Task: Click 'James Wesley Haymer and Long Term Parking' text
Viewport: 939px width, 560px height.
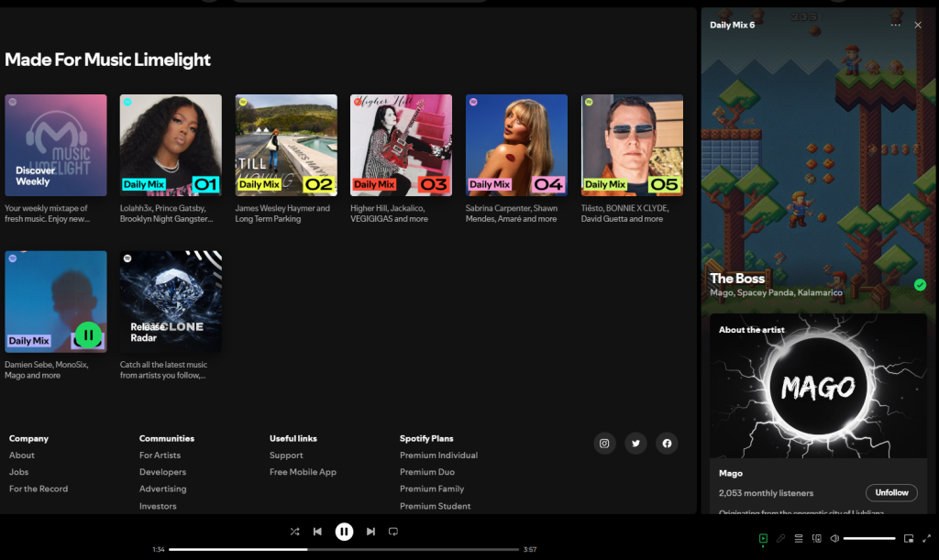Action: 282,214
